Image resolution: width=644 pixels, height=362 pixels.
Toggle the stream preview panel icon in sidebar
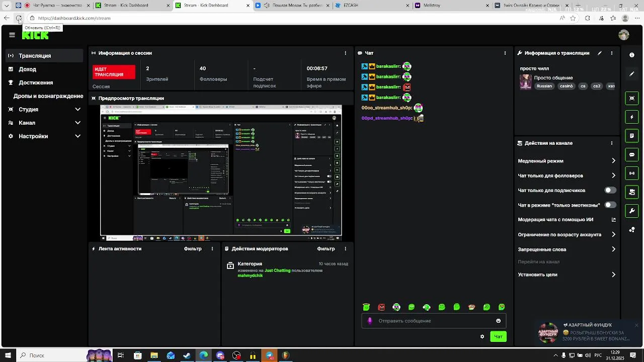pos(632,98)
